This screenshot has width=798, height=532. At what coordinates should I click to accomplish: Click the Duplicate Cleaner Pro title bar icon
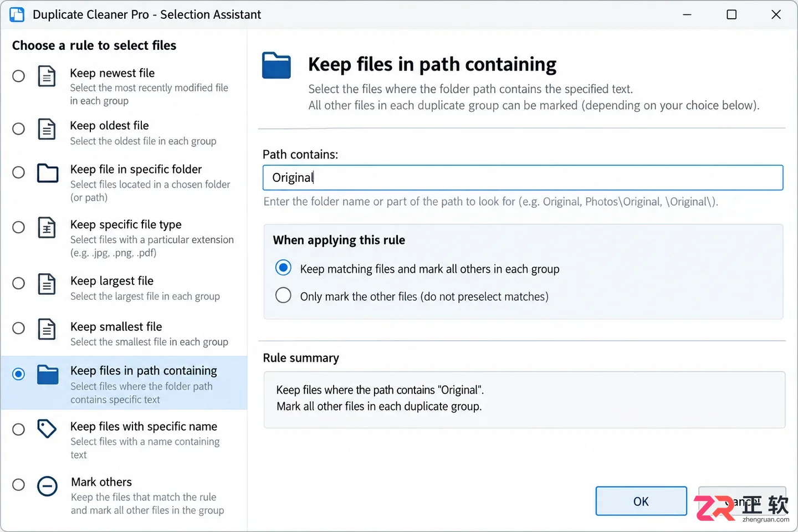[x=17, y=14]
